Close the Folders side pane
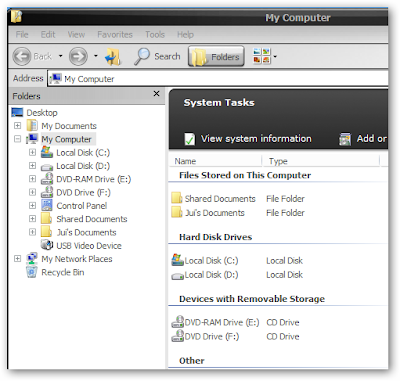This screenshot has height=381, width=400. [x=156, y=94]
